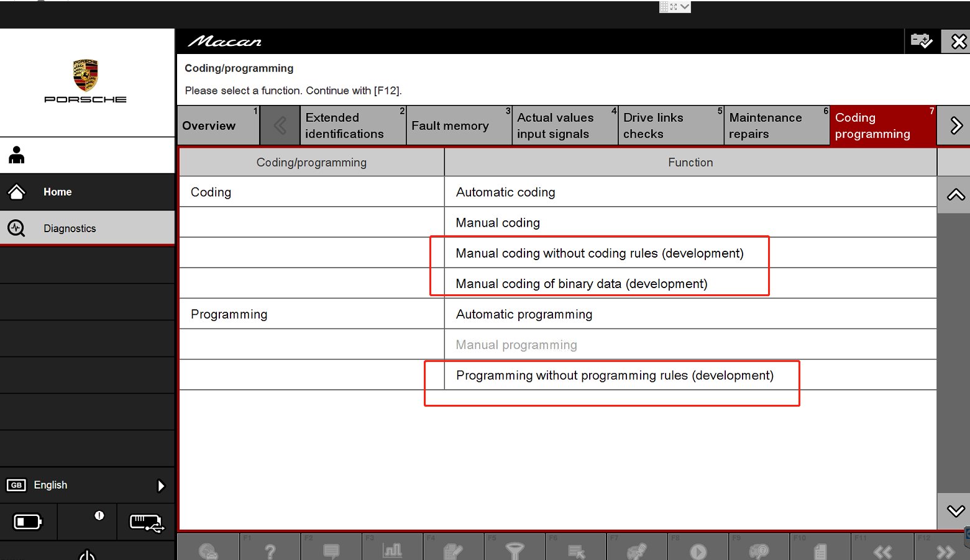Click the globe and car icon in bottom toolbar

(208, 551)
